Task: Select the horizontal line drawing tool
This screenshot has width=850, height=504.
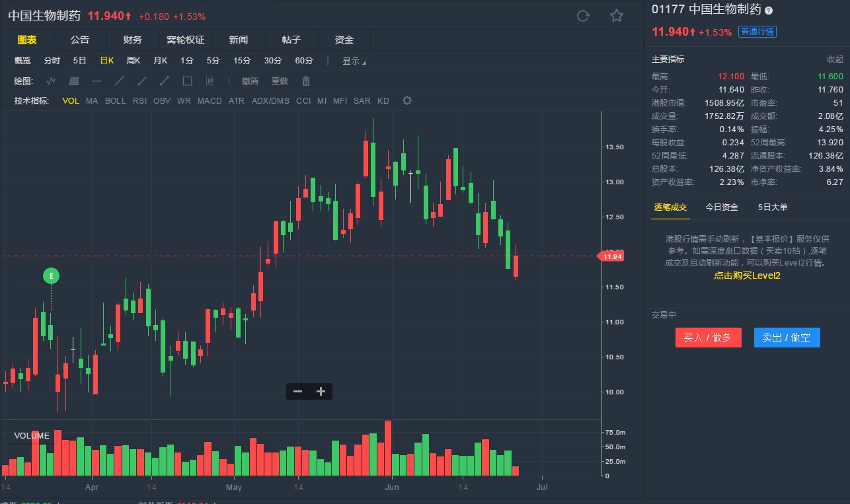Action: [97, 81]
